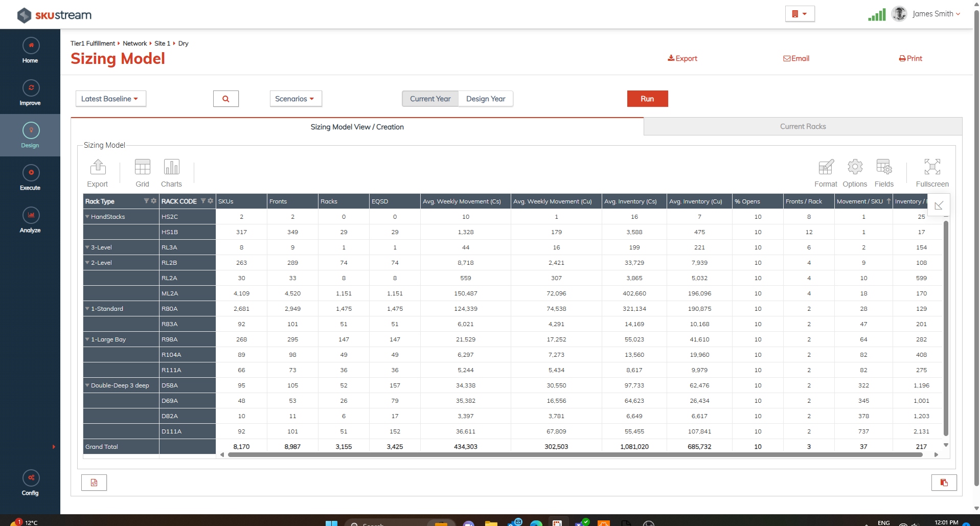980x526 pixels.
Task: Click the Export link at top
Action: pos(682,58)
